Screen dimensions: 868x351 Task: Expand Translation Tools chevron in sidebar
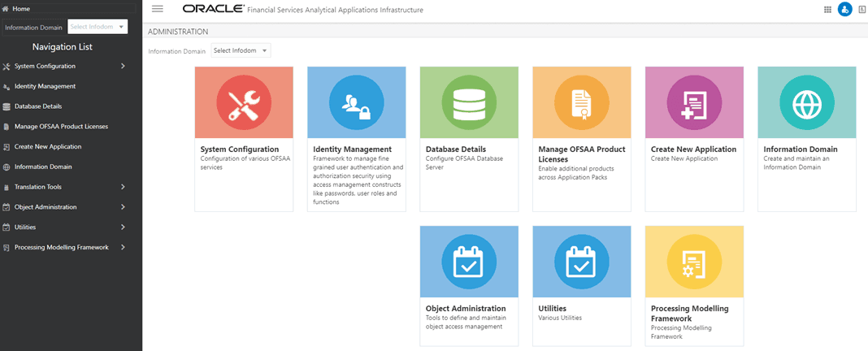click(x=123, y=187)
